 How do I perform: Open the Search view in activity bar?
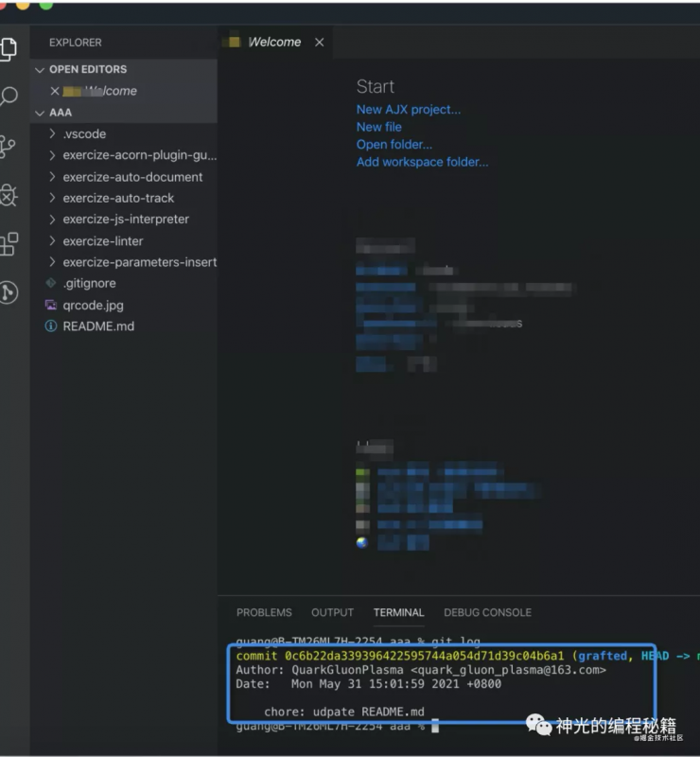(x=9, y=97)
